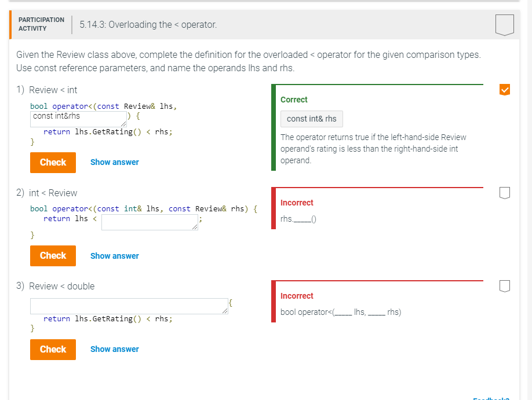Click the empty answer box in question 2
532x400 pixels.
click(150, 222)
